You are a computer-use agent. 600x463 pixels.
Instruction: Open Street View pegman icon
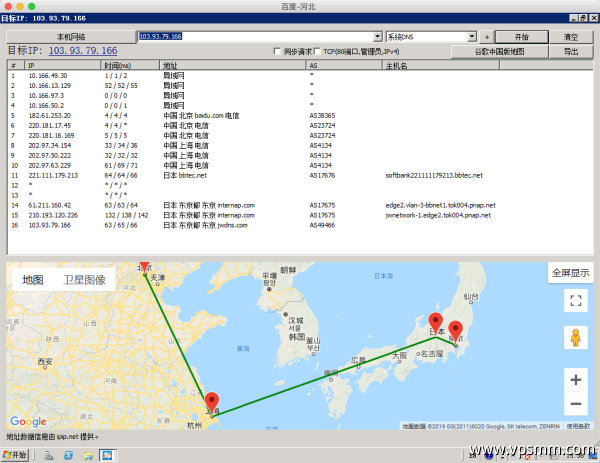tap(576, 338)
